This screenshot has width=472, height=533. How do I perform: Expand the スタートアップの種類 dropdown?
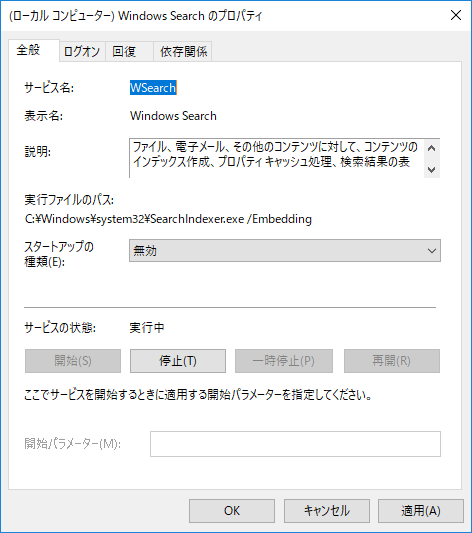pyautogui.click(x=285, y=251)
